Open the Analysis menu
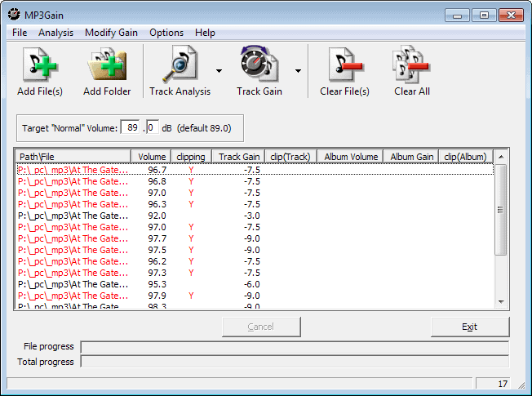Screen dimensions: 532x396 pos(55,33)
